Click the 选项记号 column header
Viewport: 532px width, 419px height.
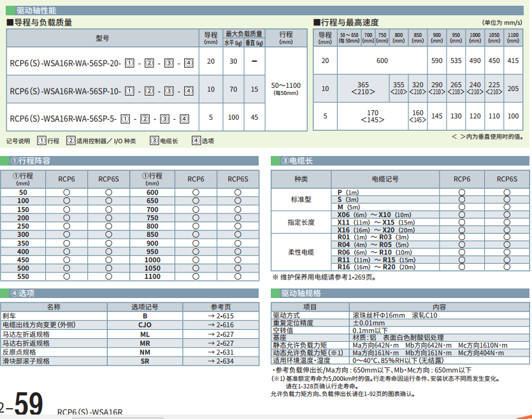click(145, 307)
